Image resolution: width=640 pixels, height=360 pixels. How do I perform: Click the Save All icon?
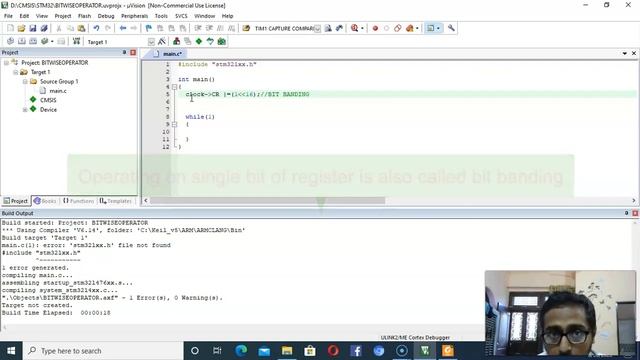(44, 28)
